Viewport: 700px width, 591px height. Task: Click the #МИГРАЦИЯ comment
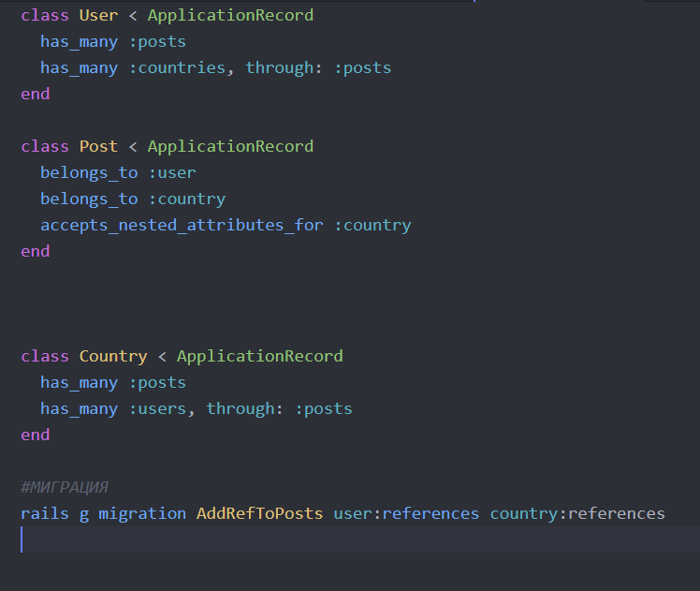(65, 487)
